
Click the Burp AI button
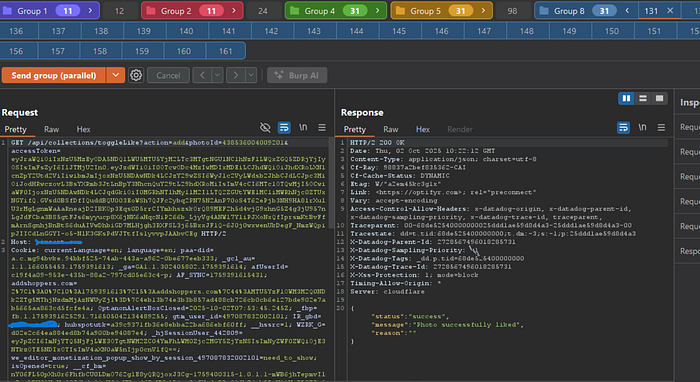(297, 75)
